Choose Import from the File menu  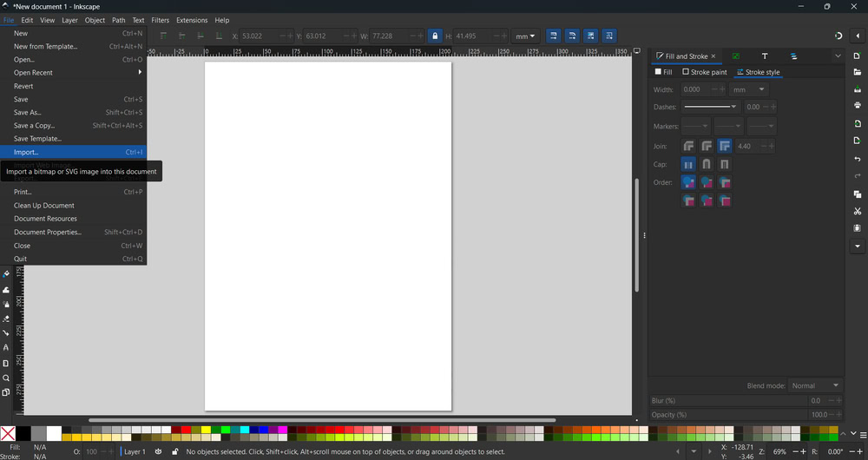pyautogui.click(x=73, y=152)
